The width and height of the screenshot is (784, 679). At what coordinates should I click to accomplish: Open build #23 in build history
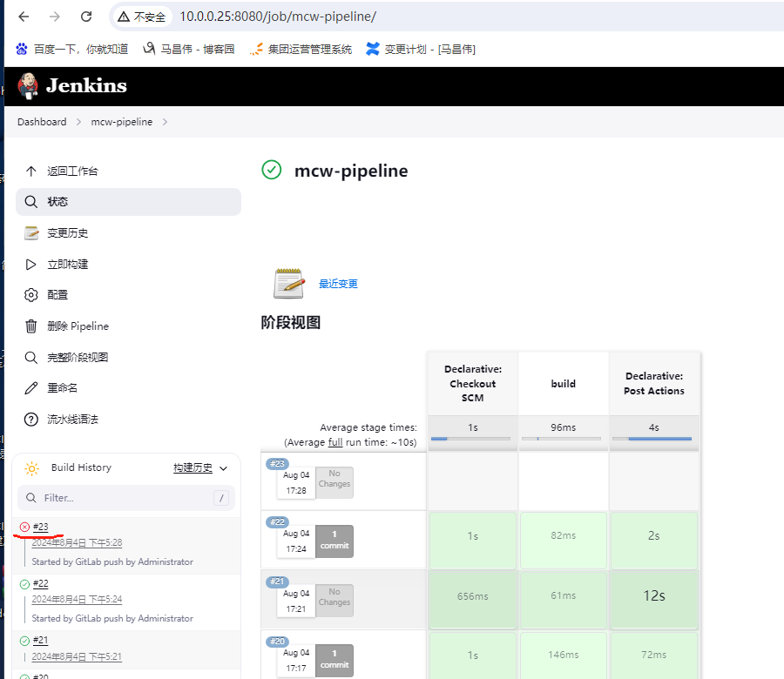pyautogui.click(x=40, y=527)
